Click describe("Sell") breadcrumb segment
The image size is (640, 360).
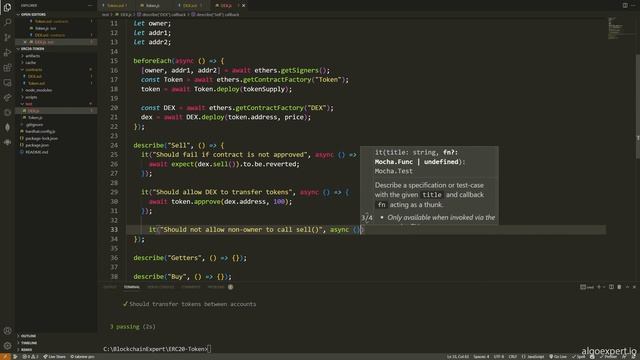click(216, 15)
